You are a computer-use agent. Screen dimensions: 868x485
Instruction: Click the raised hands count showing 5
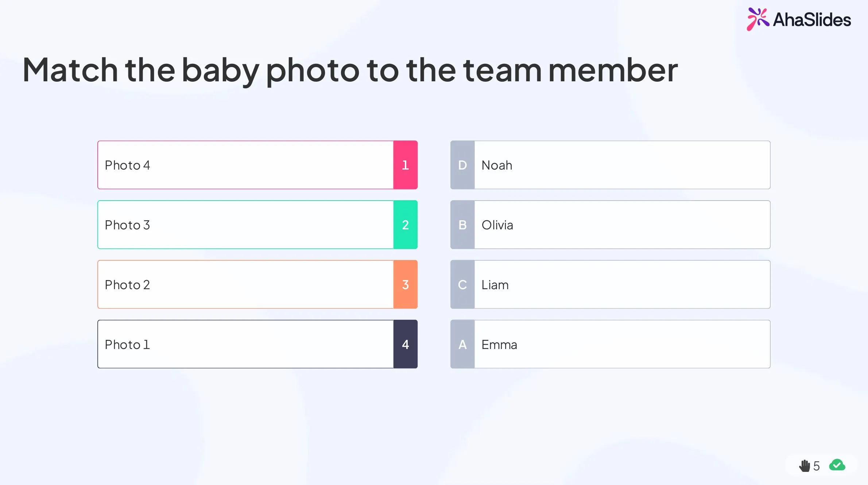pos(817,465)
